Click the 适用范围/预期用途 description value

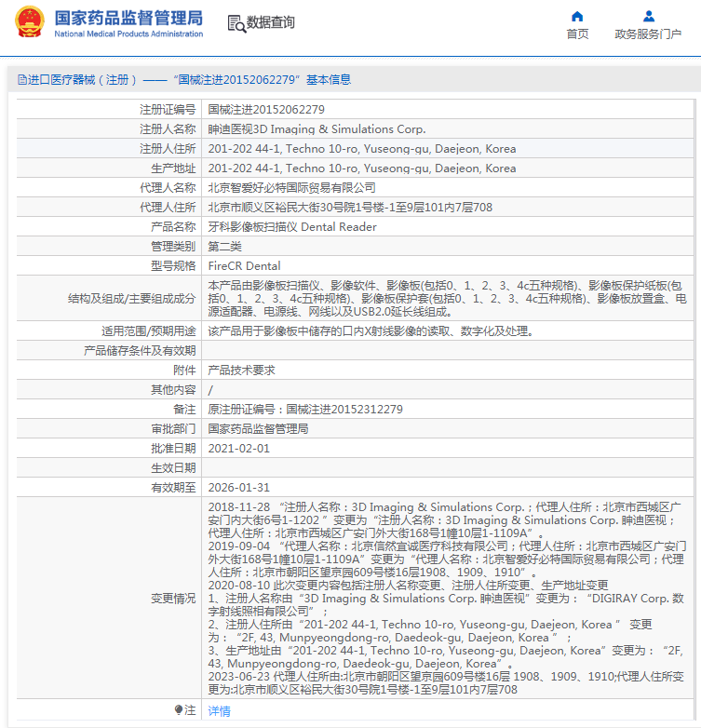pyautogui.click(x=373, y=331)
